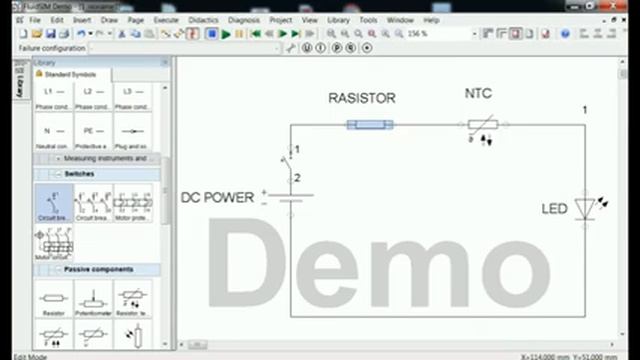The height and width of the screenshot is (360, 640).
Task: Open the File menu
Action: [x=35, y=20]
